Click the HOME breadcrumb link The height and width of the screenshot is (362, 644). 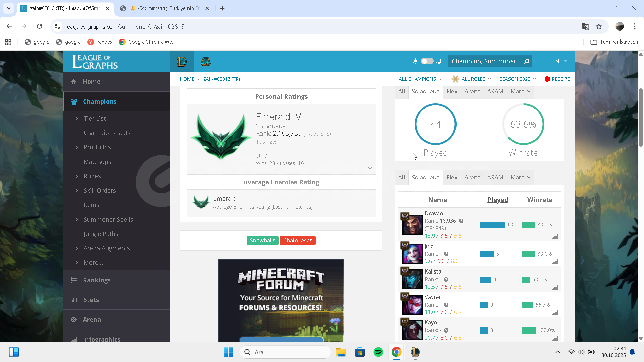tap(187, 79)
